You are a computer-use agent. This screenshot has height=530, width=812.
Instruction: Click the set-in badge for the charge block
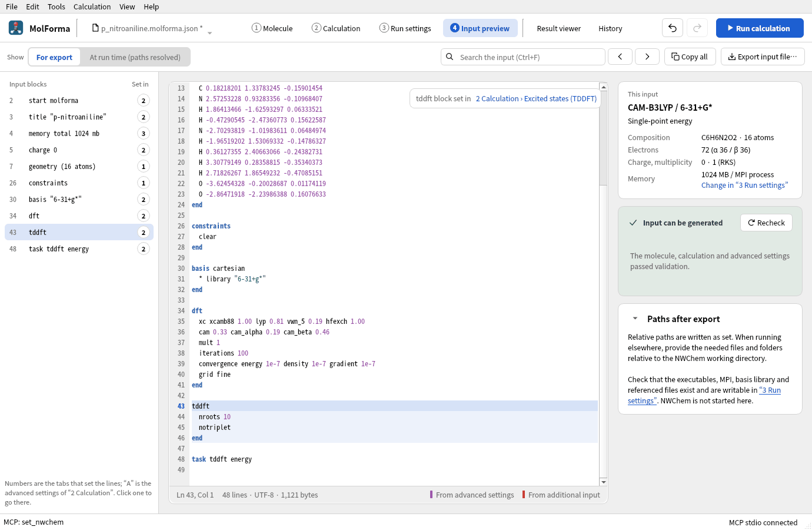point(144,150)
